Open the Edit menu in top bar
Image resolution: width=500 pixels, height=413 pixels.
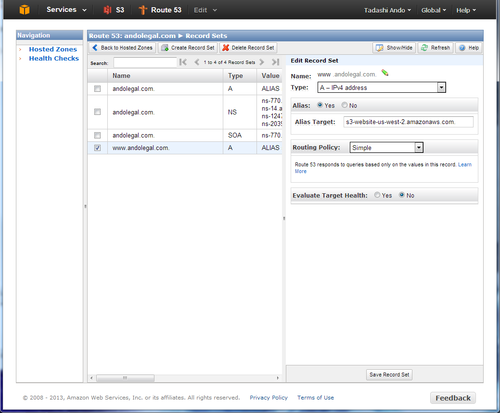[x=205, y=10]
